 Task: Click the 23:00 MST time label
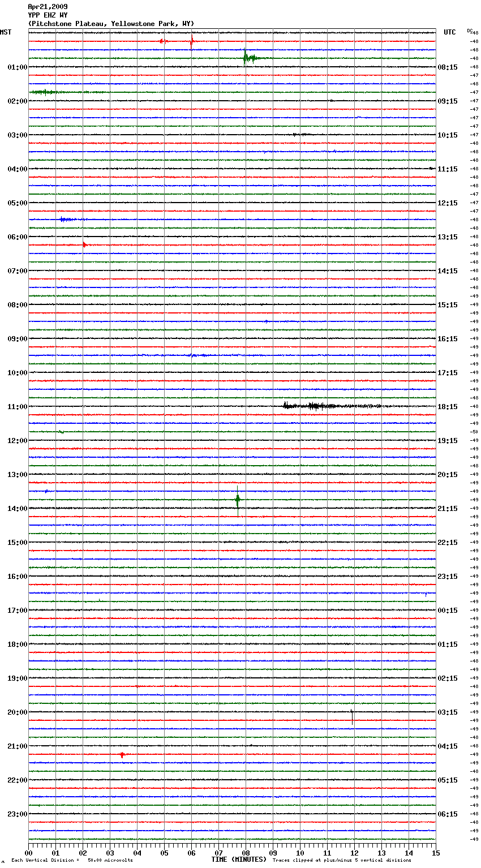pyautogui.click(x=18, y=814)
